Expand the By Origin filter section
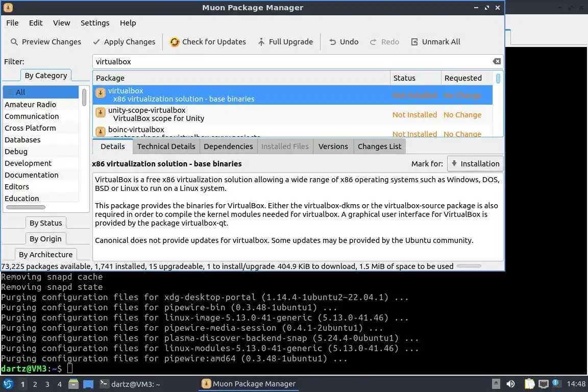Screen dimensions: 588x392 pyautogui.click(x=45, y=238)
